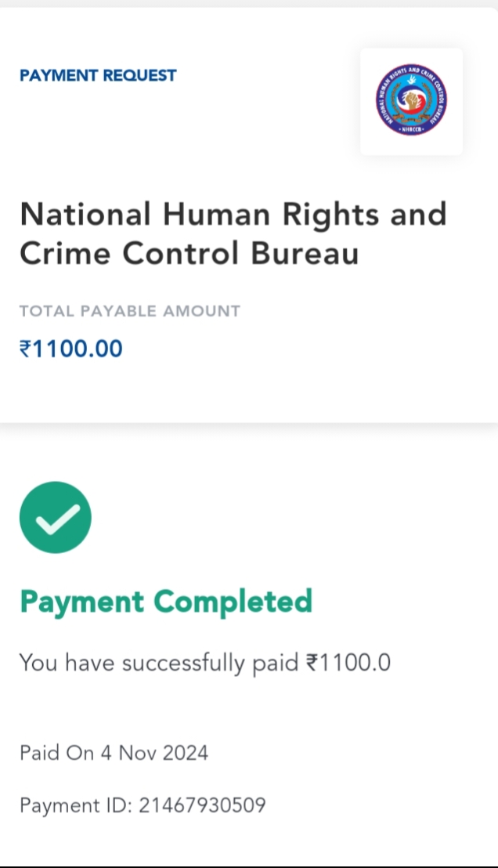
Task: Select the 'Crime Control Bureau' title line
Action: (x=189, y=253)
